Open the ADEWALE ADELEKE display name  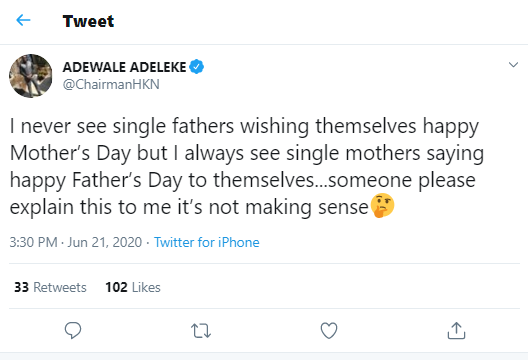pos(124,67)
